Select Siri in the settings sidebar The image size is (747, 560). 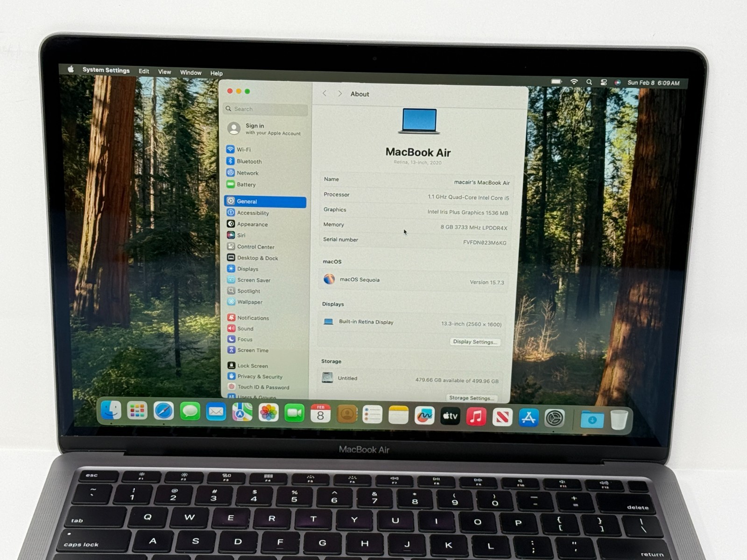coord(265,235)
